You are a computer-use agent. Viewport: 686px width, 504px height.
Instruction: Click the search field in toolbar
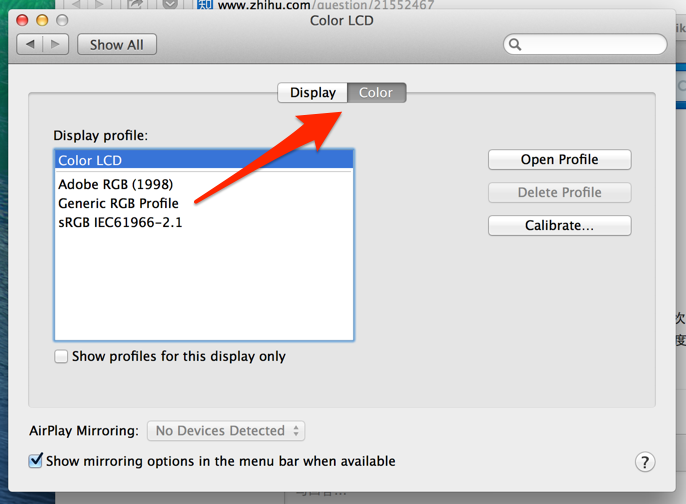[x=585, y=44]
